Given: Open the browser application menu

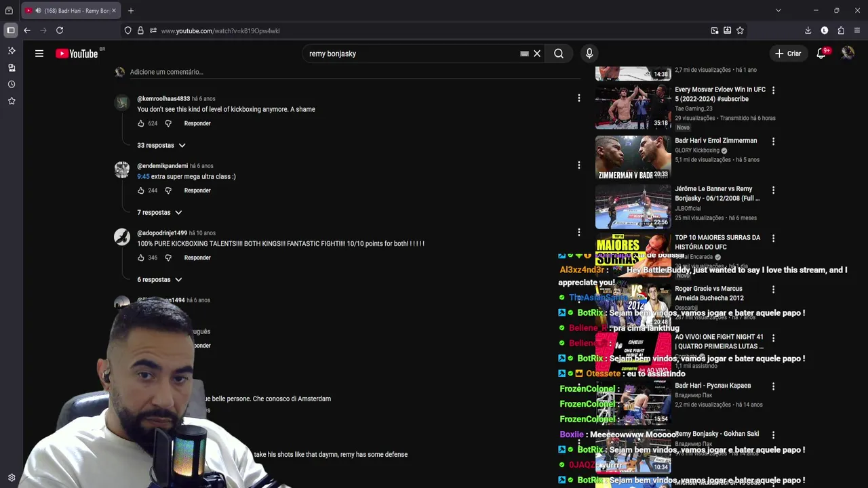Looking at the screenshot, I should (857, 30).
